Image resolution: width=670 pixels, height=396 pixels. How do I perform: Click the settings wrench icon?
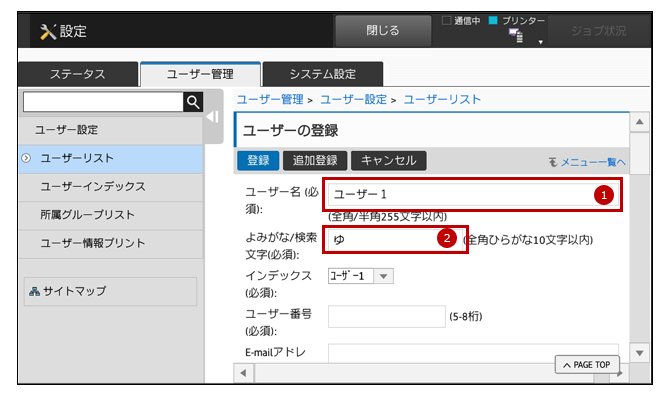pos(48,32)
